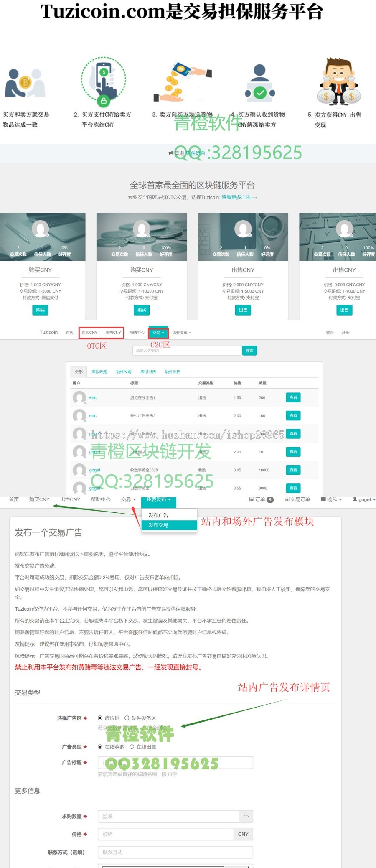Image resolution: width=376 pixels, height=868 pixels.
Task: Open the 交易 dropdown in lower navbar
Action: tap(128, 499)
